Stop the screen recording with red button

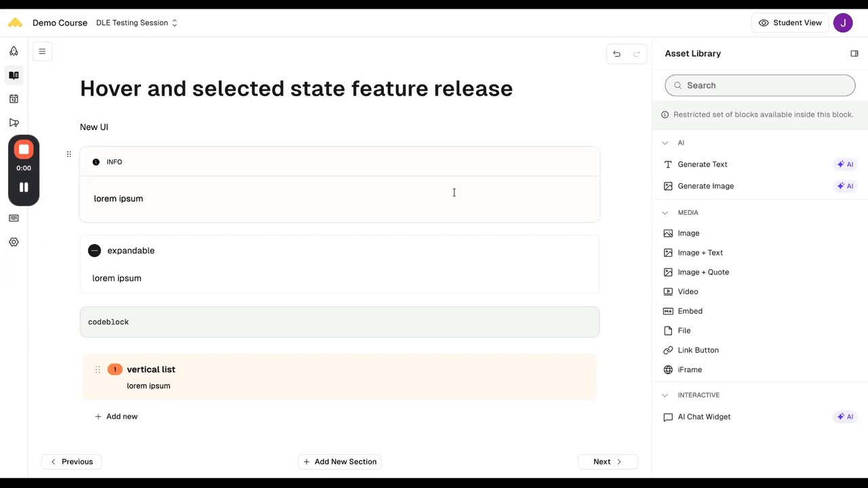[x=24, y=149]
